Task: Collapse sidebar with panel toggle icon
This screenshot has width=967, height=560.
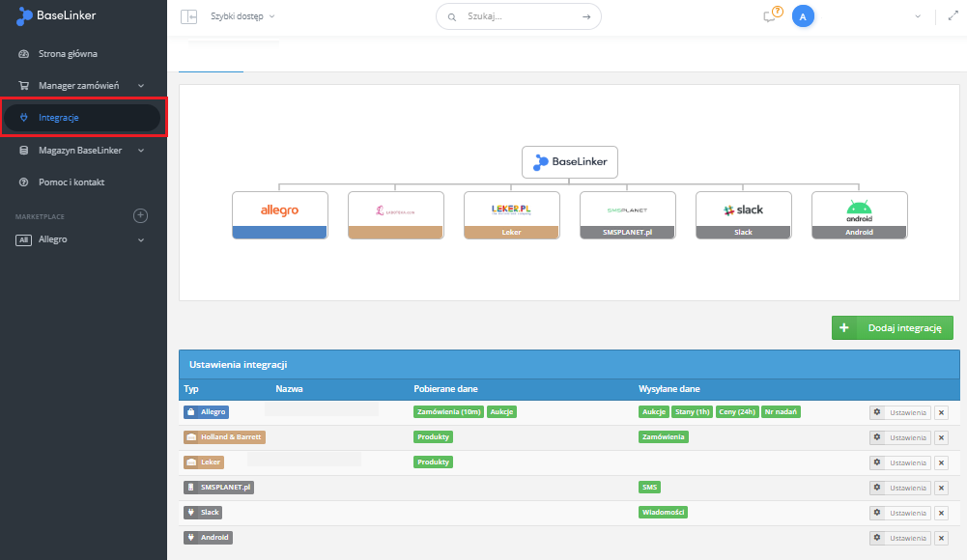Action: 188,16
